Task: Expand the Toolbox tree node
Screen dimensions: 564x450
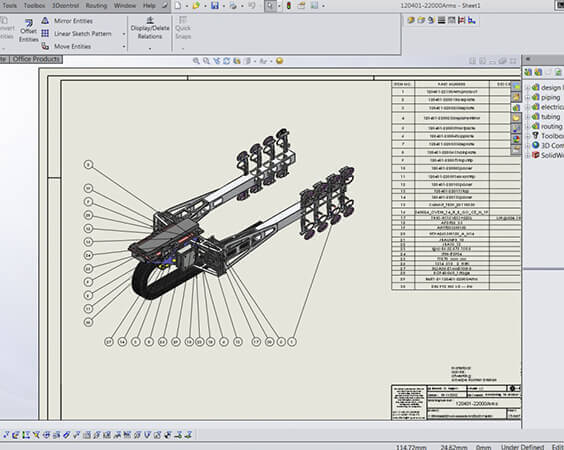Action: 527,136
